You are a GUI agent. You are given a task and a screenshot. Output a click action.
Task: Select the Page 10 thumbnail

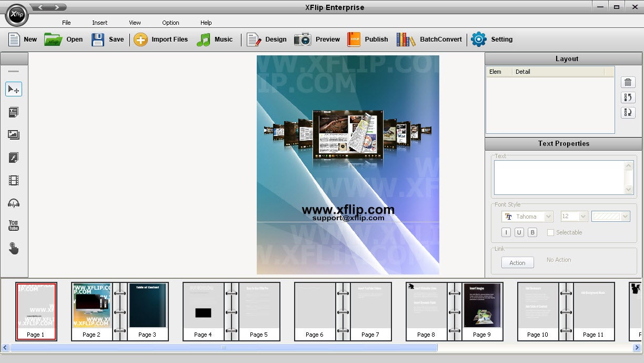coord(538,311)
